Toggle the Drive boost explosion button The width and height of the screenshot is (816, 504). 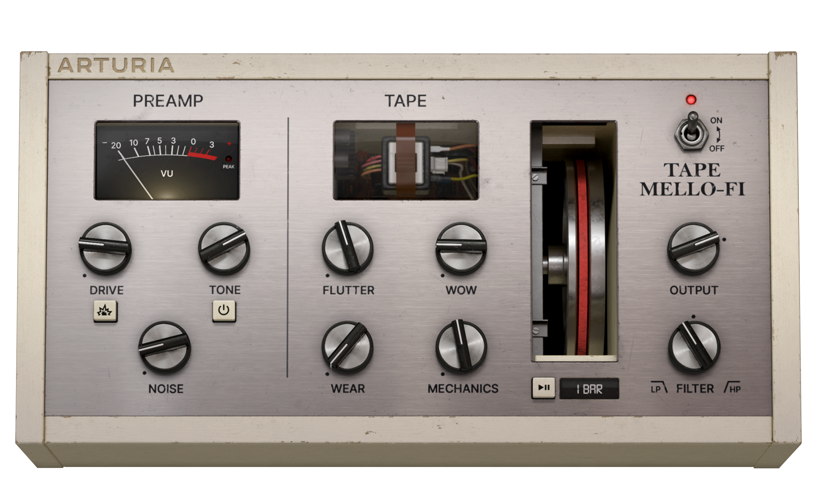coord(105,311)
